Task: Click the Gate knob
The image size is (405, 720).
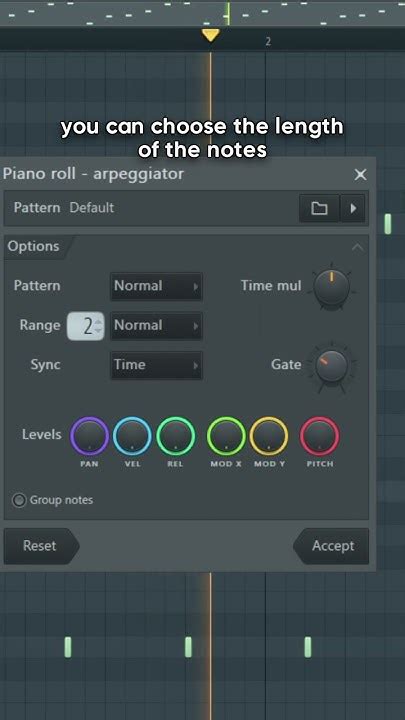Action: 332,366
